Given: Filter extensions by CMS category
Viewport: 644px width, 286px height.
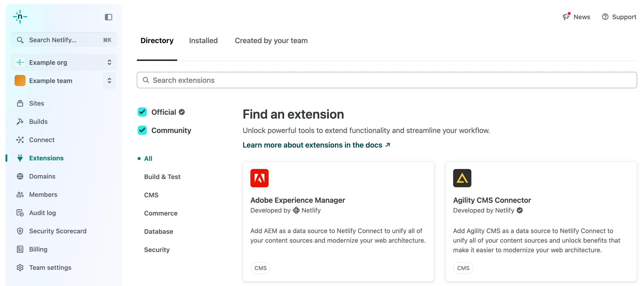Looking at the screenshot, I should (x=151, y=195).
